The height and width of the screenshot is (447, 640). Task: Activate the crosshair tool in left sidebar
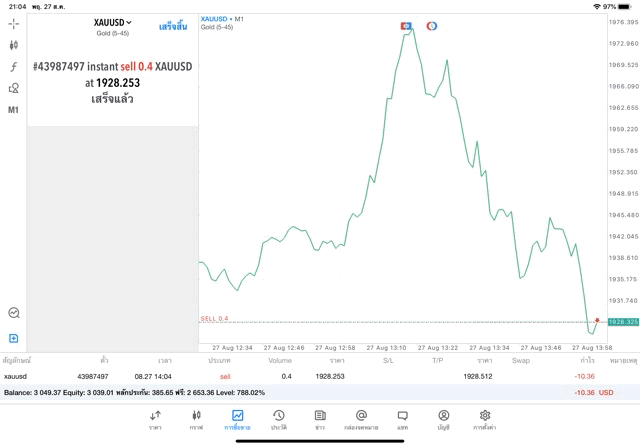[x=14, y=23]
